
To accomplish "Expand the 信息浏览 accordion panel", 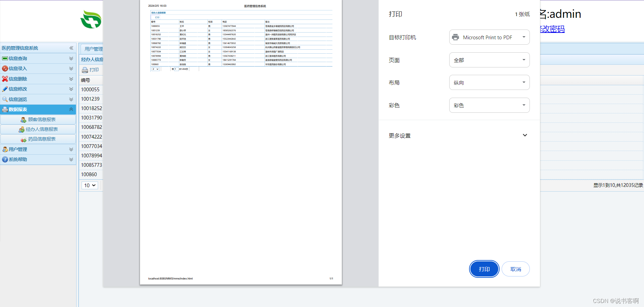I will [71, 99].
